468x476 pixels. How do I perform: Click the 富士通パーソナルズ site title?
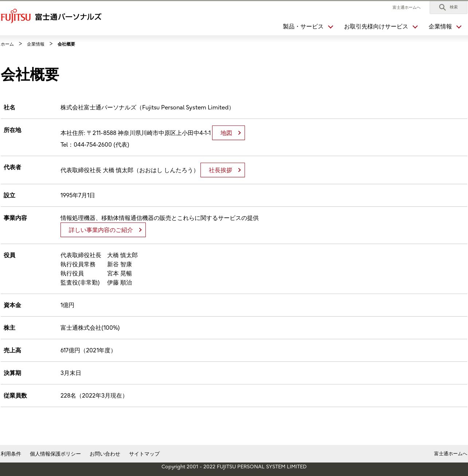pos(68,17)
